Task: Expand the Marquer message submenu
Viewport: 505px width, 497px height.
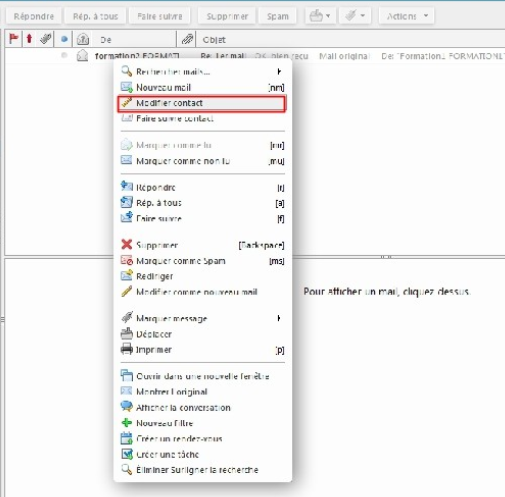Action: tap(202, 318)
